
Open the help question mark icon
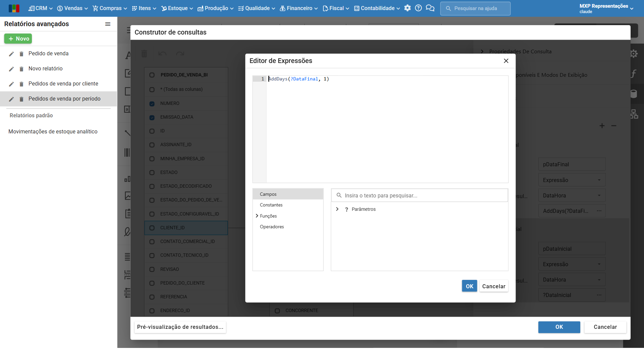click(418, 8)
